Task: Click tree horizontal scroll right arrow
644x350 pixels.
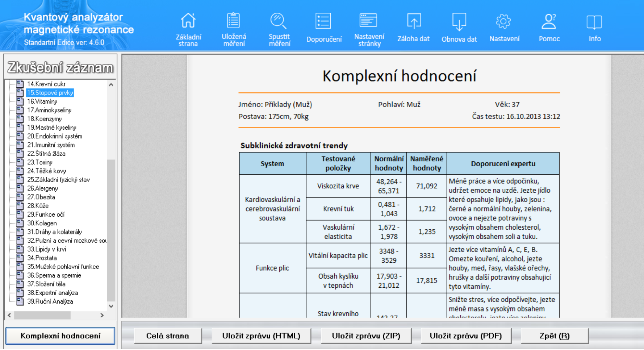Action: (102, 315)
